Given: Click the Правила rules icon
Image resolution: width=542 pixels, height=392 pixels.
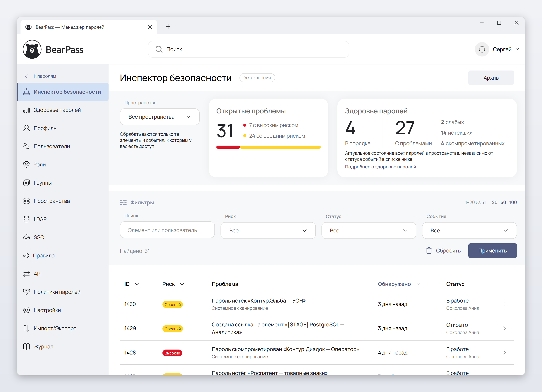Looking at the screenshot, I should [x=26, y=256].
